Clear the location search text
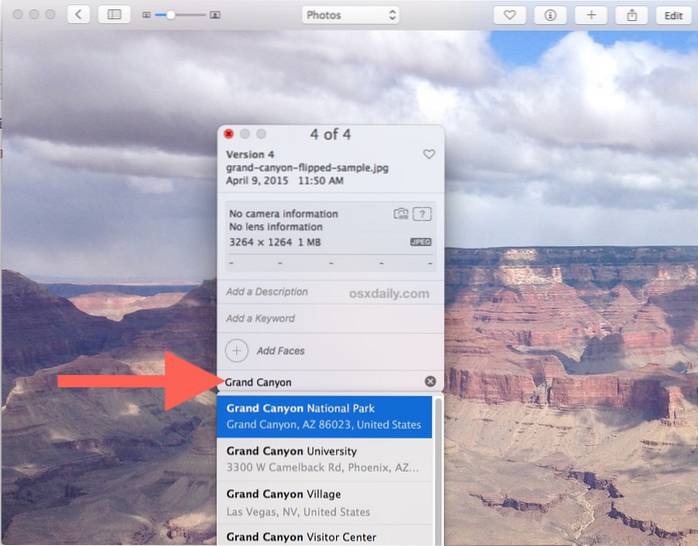This screenshot has width=698, height=546. tap(430, 381)
